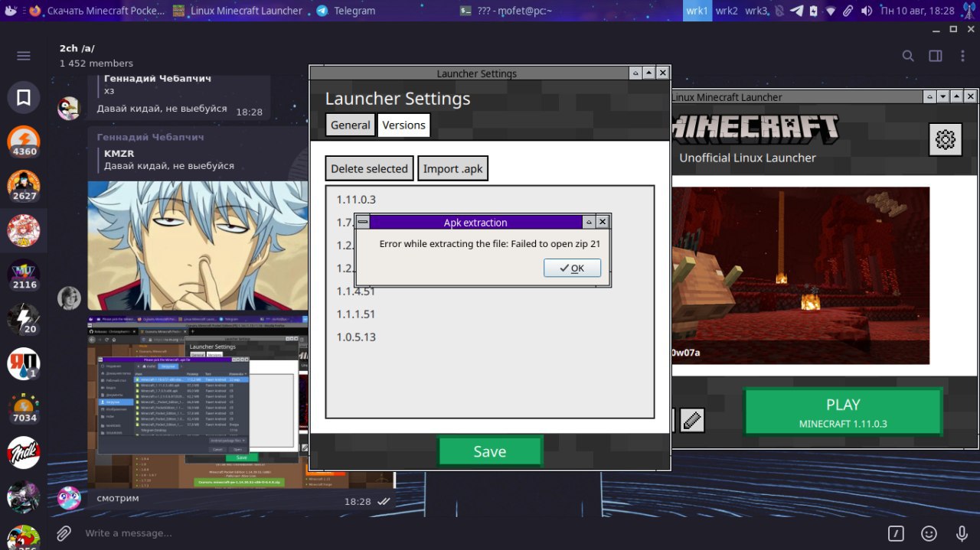This screenshot has height=550, width=980.
Task: Open launcher settings with the gear icon
Action: coord(946,139)
